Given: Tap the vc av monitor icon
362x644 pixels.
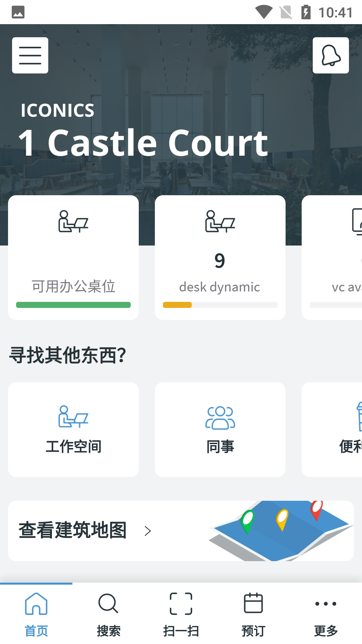Looking at the screenshot, I should (x=357, y=221).
